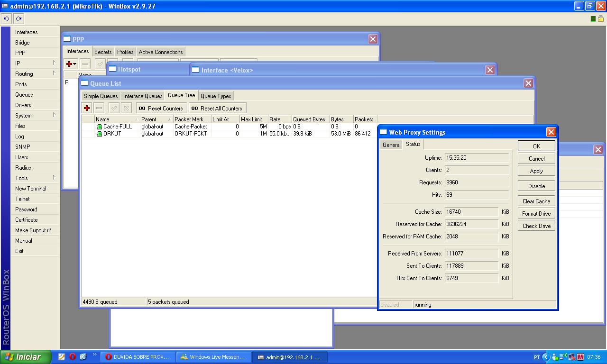
Task: Click the minus remove icon in PPP window
Action: tap(85, 64)
